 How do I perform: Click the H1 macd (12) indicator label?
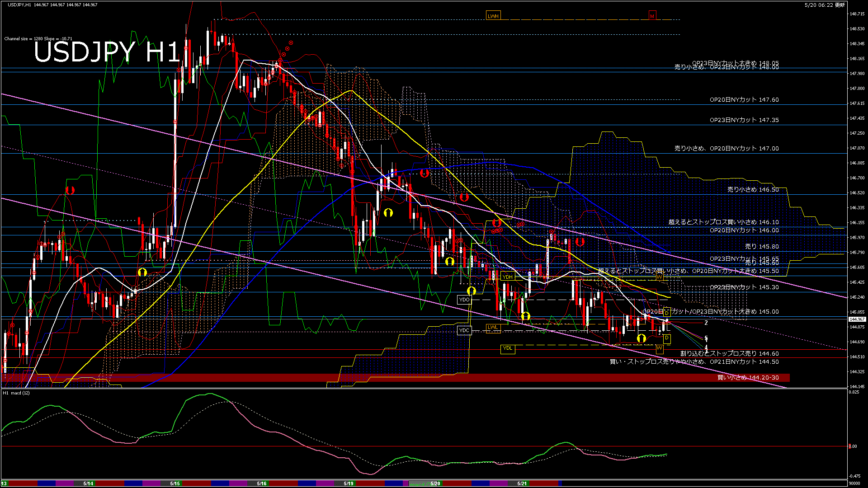pos(16,393)
